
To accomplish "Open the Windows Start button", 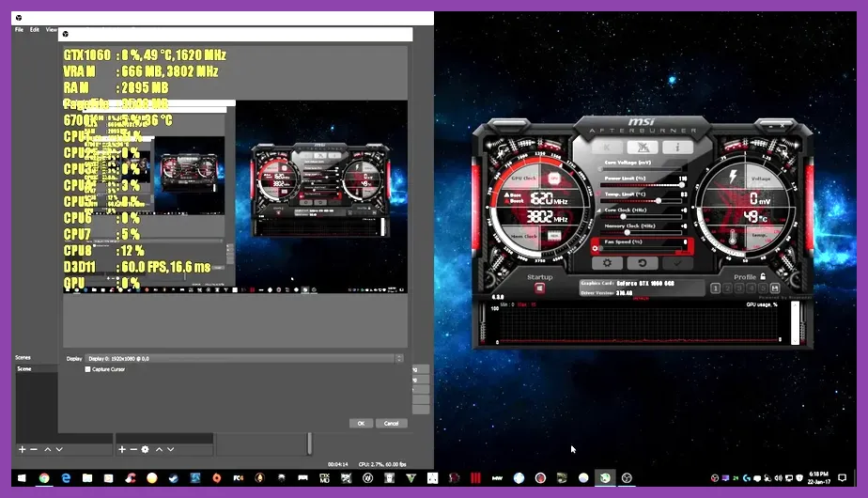I will pos(22,477).
